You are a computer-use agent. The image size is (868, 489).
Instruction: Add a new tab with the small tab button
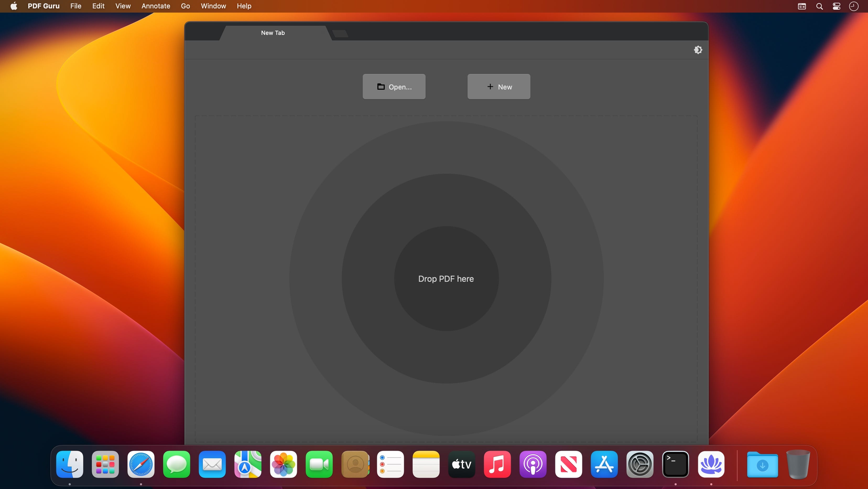340,33
